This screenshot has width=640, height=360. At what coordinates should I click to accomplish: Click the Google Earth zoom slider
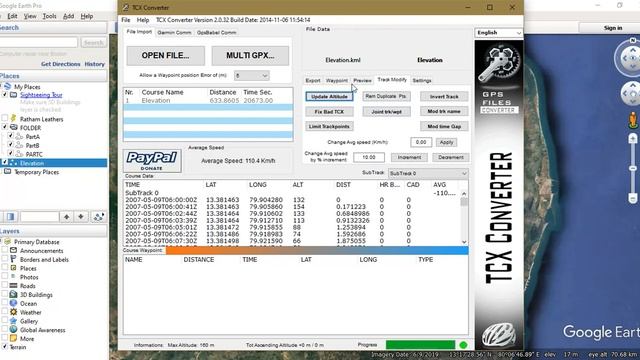[x=633, y=168]
